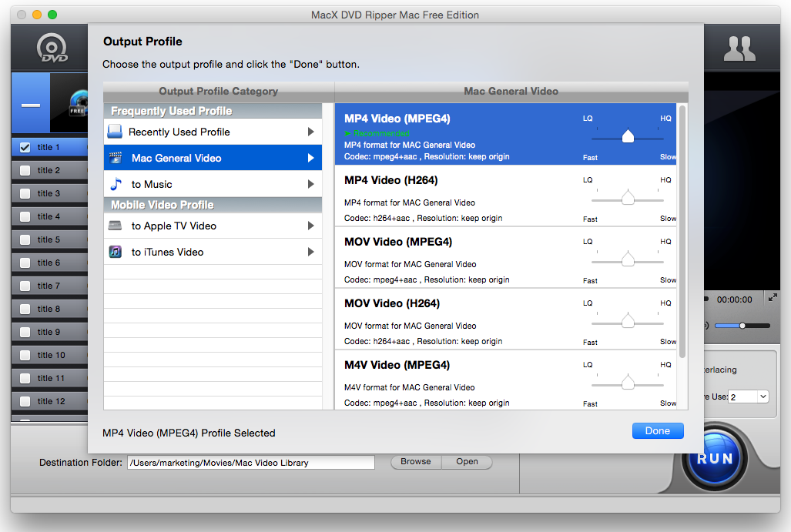This screenshot has width=791, height=532.
Task: Click the Done button
Action: tap(657, 430)
